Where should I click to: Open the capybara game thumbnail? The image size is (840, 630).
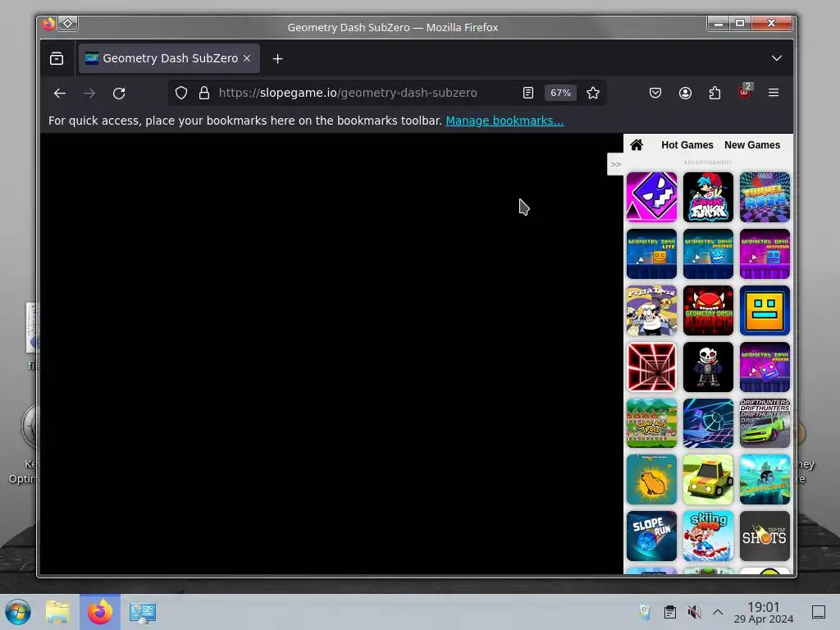click(x=651, y=479)
